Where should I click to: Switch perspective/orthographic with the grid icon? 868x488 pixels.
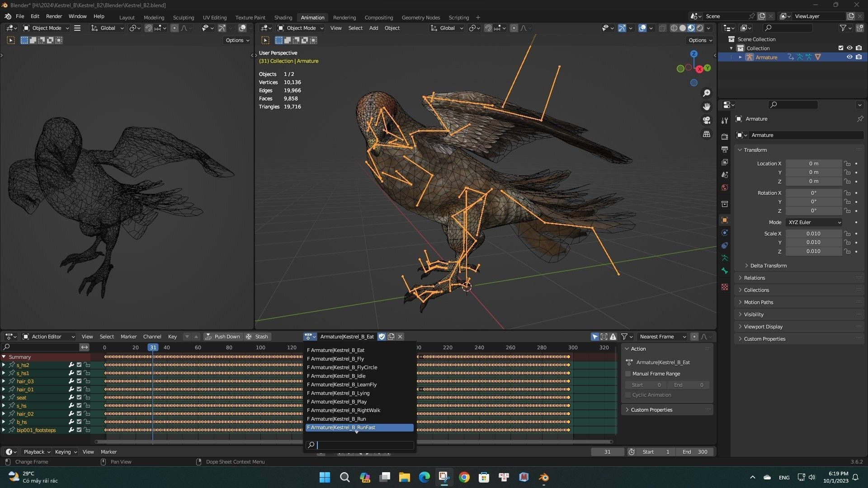pyautogui.click(x=707, y=134)
